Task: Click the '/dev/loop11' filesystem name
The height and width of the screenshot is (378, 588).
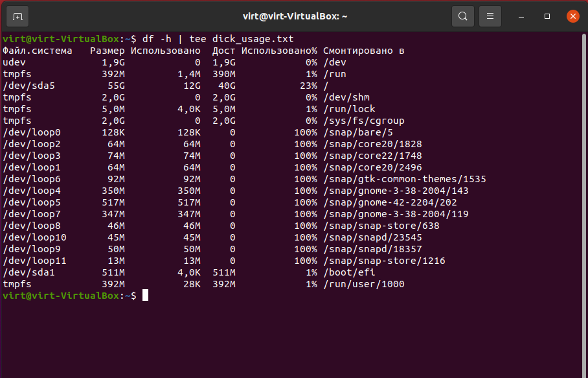Action: (x=34, y=261)
